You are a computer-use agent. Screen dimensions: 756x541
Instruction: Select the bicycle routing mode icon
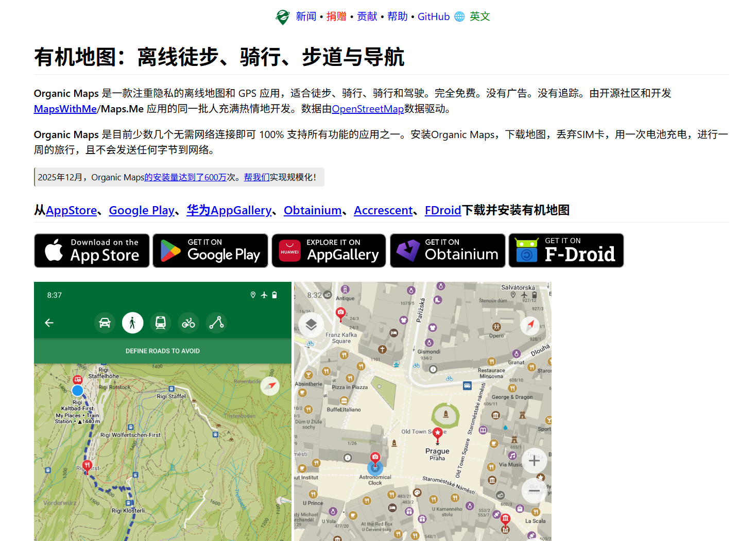tap(188, 323)
